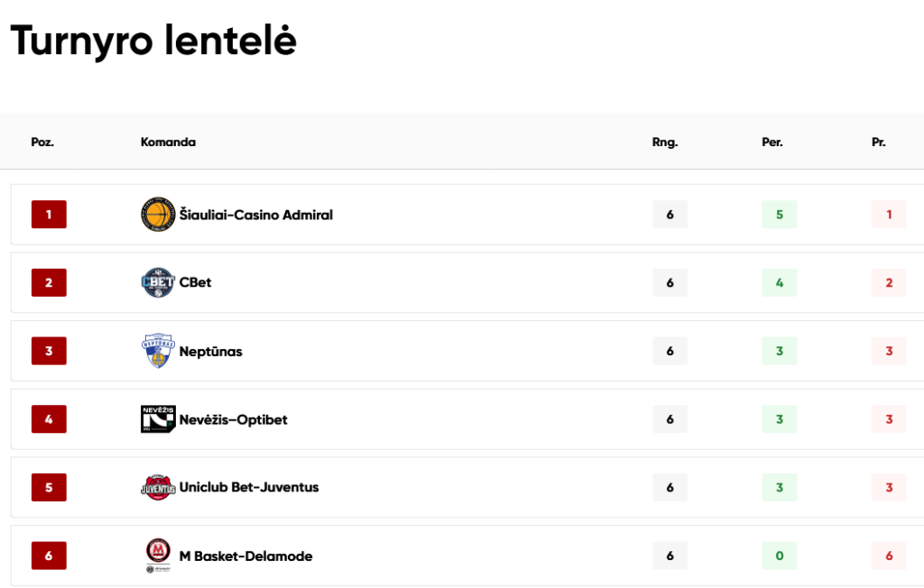Image resolution: width=924 pixels, height=588 pixels.
Task: Select position badge number 1
Action: pos(49,215)
